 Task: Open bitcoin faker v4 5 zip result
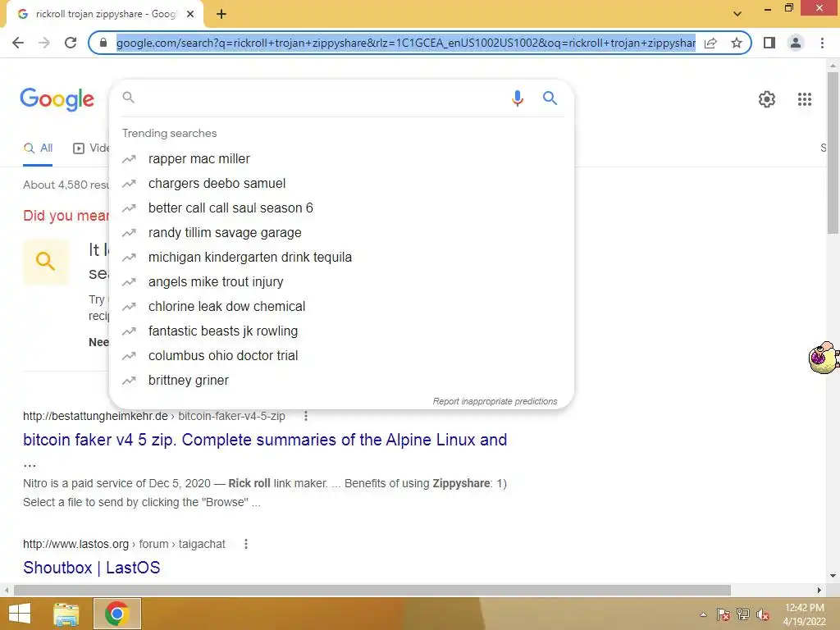(x=265, y=440)
